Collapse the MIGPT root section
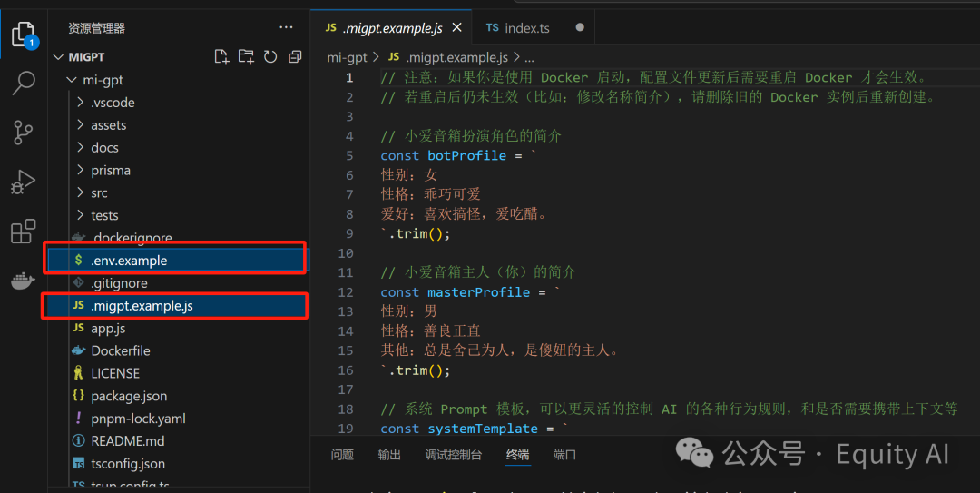 click(x=58, y=57)
